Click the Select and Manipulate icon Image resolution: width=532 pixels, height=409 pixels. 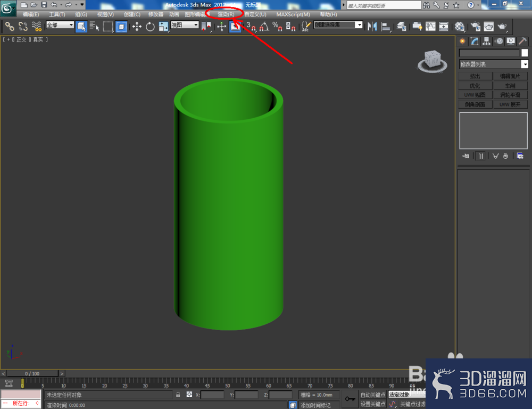(221, 27)
